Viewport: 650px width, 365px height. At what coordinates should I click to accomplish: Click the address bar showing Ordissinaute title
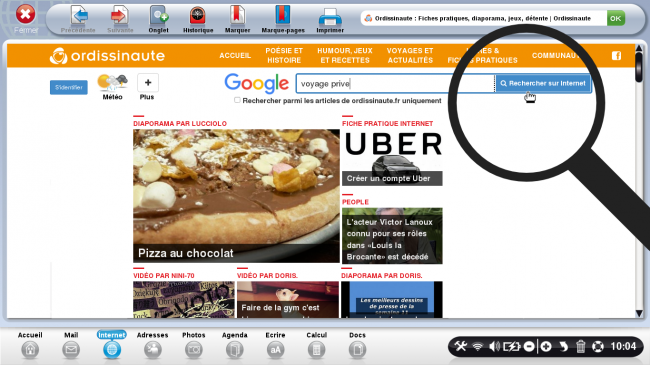[x=483, y=18]
